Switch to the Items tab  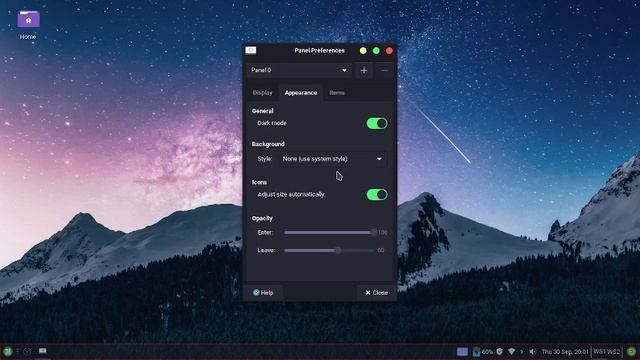click(x=337, y=93)
